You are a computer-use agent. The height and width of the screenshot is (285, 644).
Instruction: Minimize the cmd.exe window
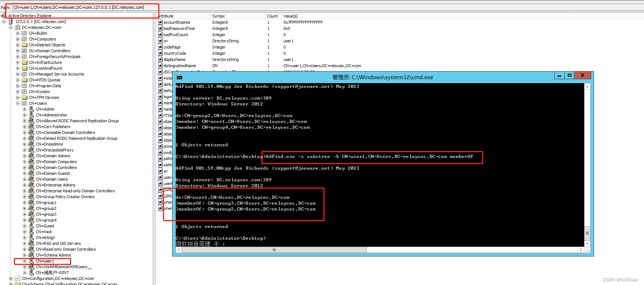click(559, 75)
